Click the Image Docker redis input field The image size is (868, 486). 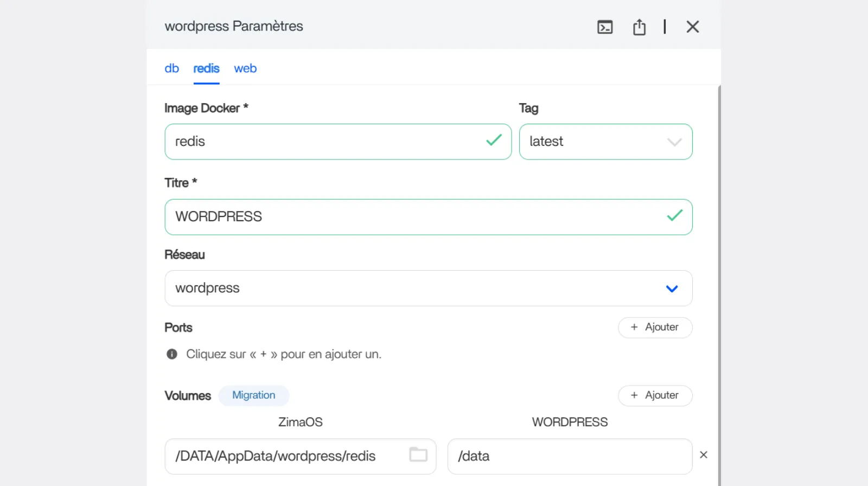325,142
